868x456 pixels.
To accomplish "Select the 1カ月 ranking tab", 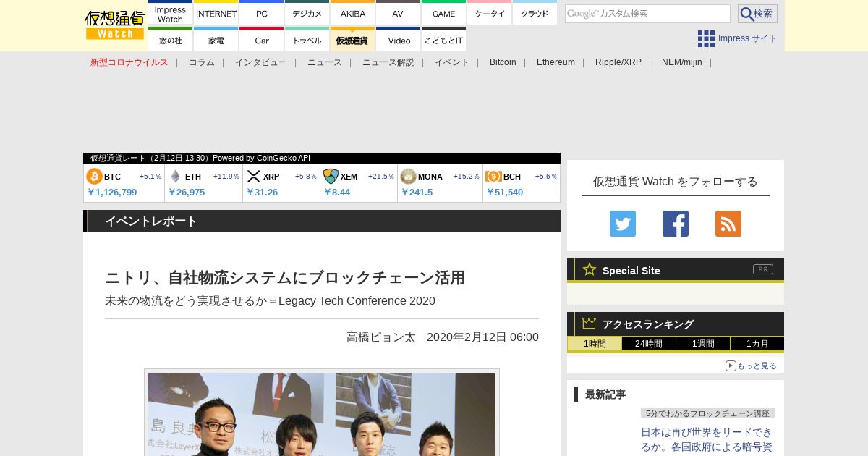I will point(757,344).
